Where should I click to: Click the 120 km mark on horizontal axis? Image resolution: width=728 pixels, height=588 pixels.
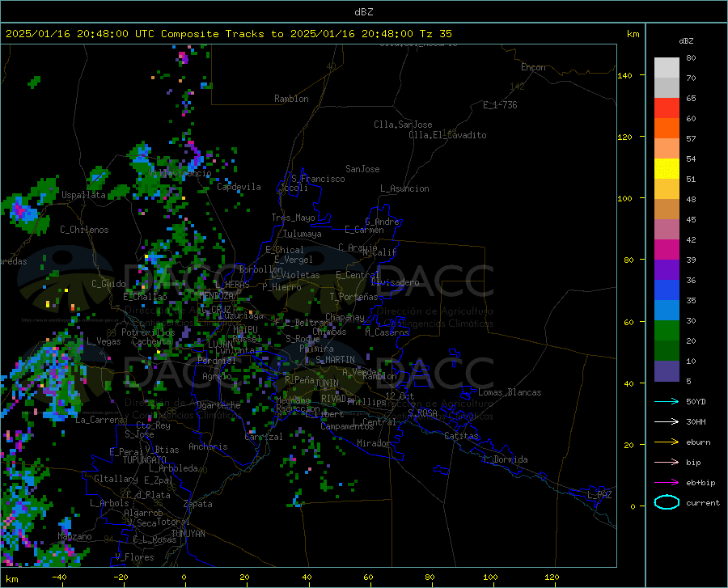click(x=552, y=577)
